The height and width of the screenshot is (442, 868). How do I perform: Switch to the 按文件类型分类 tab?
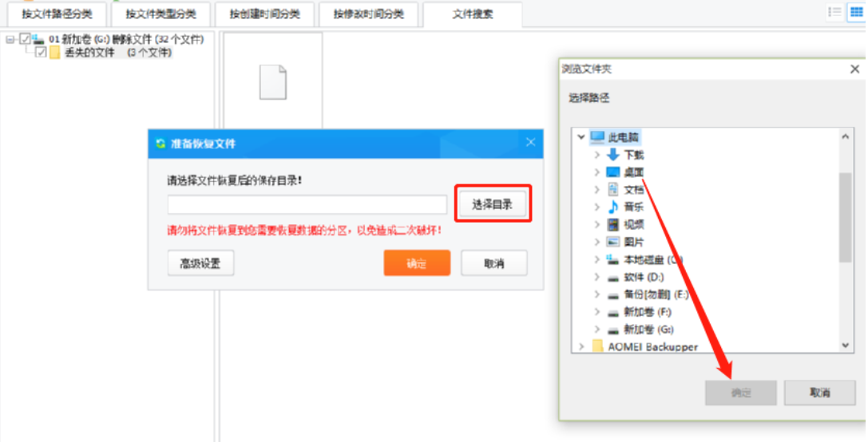161,14
